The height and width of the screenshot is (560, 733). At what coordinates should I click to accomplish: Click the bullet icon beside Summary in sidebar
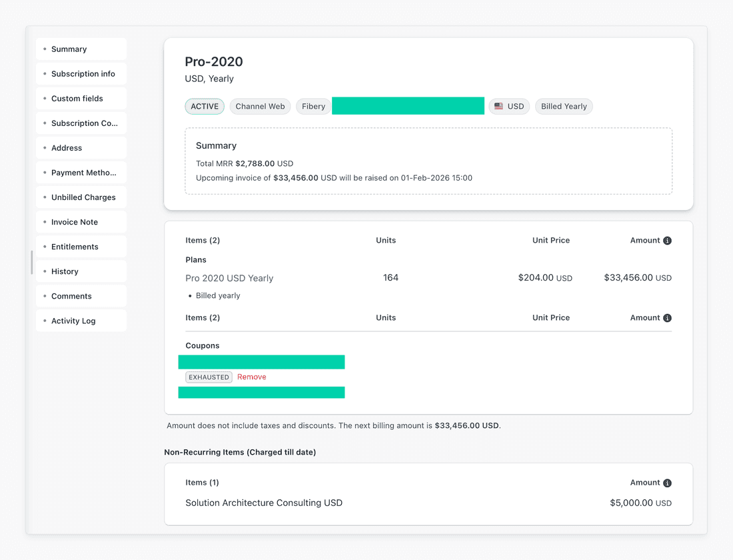[43, 49]
